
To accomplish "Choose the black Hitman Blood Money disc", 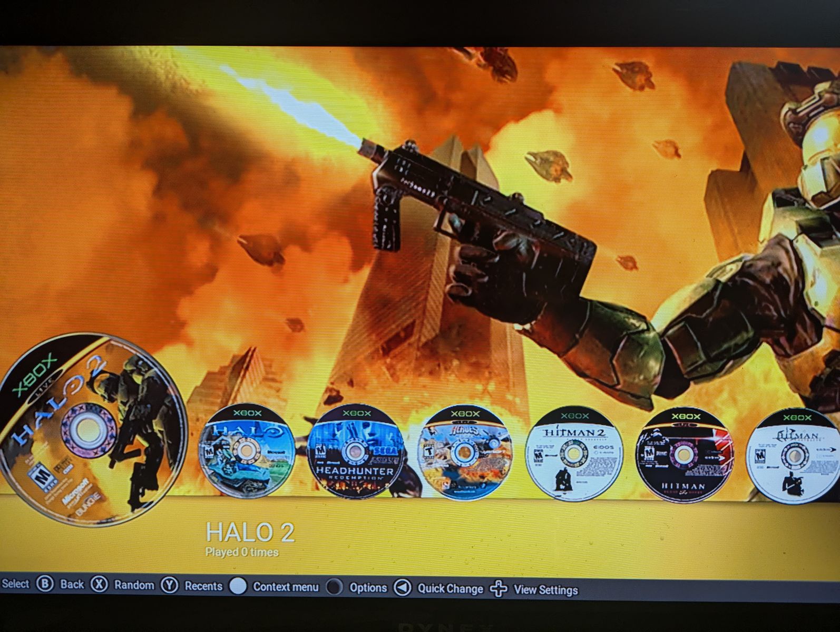I will [685, 455].
